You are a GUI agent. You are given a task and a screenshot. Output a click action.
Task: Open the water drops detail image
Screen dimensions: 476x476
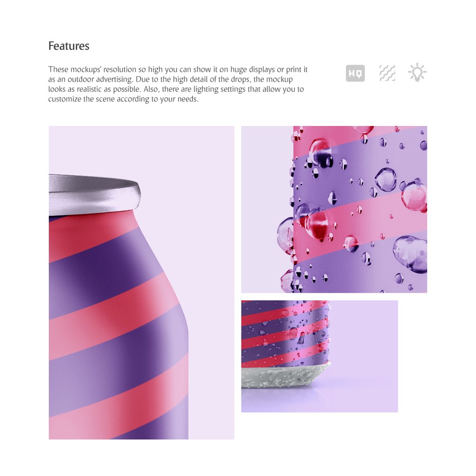click(334, 209)
